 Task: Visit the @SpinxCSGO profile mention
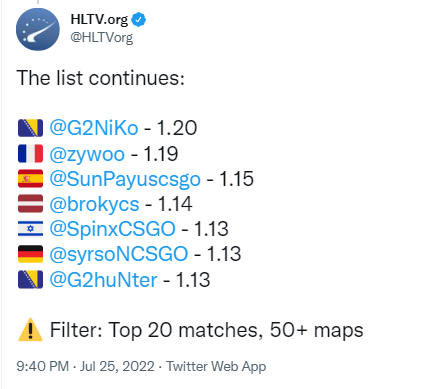[112, 229]
